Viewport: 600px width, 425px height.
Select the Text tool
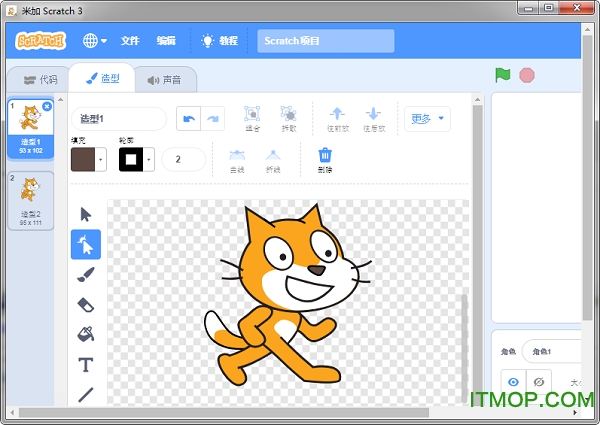[86, 365]
